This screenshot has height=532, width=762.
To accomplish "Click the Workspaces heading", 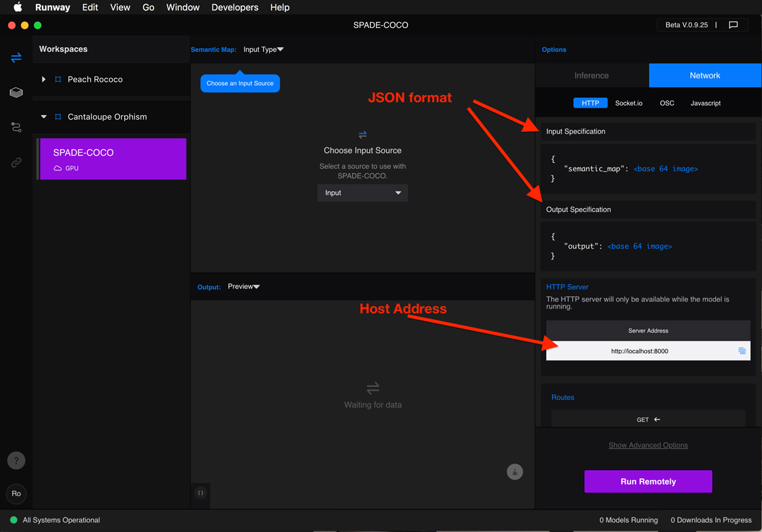I will pos(63,49).
